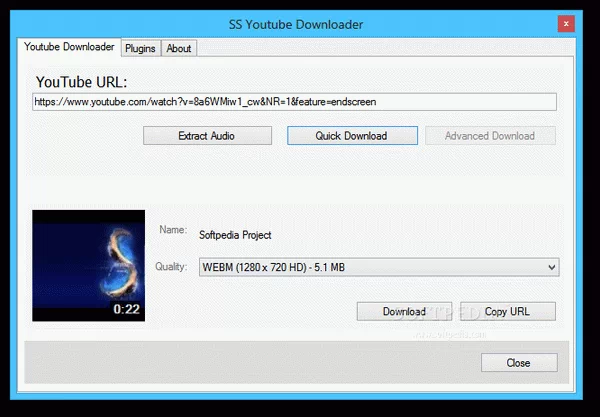This screenshot has width=600, height=417.
Task: Click the Name: label
Action: tap(173, 230)
